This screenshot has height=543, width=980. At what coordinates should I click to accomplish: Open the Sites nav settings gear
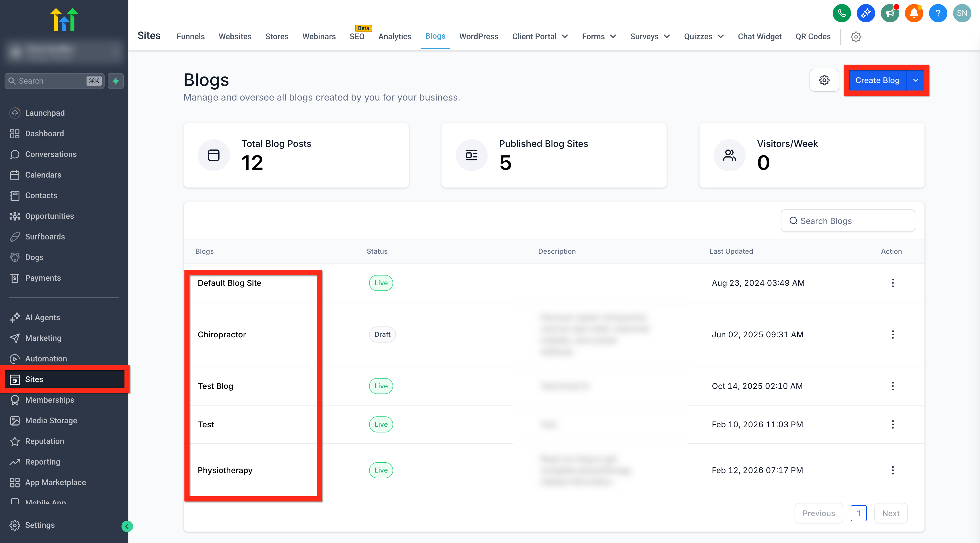coord(856,37)
